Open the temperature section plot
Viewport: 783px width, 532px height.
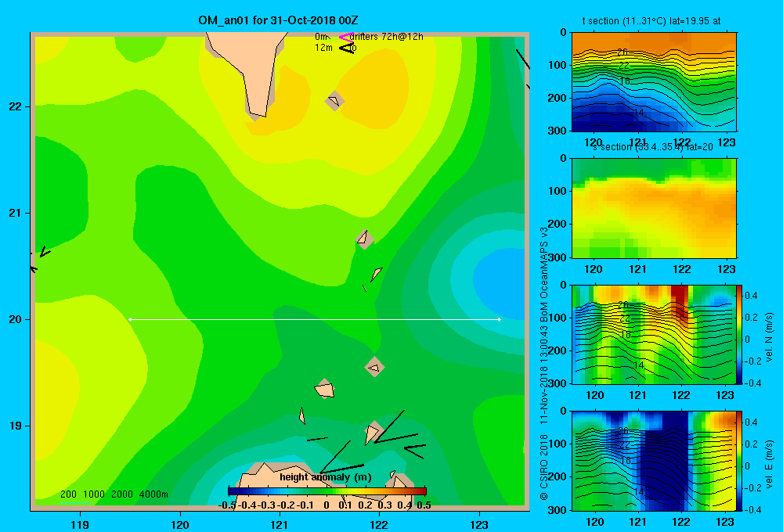click(x=654, y=82)
